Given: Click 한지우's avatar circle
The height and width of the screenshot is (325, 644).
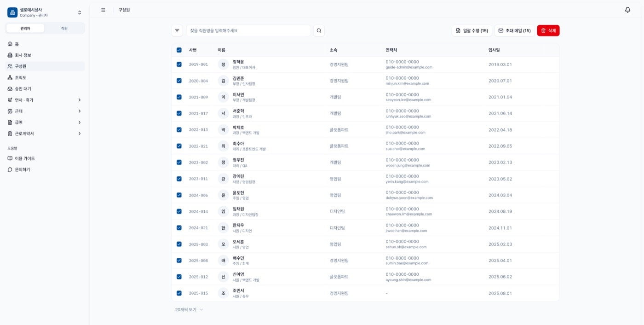Looking at the screenshot, I should 223,228.
